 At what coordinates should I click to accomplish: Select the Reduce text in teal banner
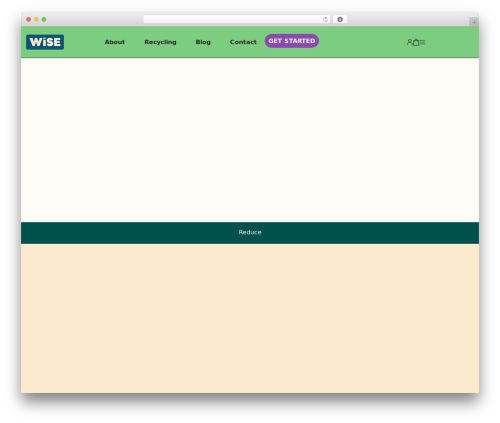250,232
